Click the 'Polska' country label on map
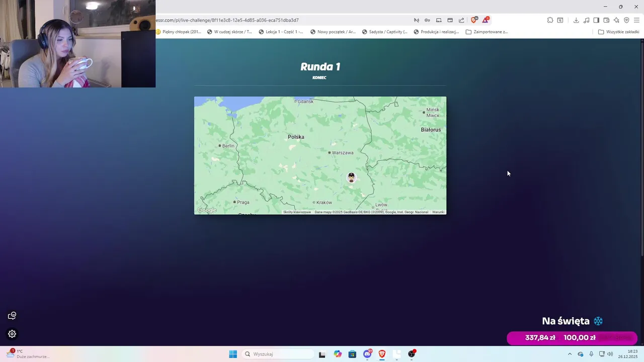 tap(296, 137)
